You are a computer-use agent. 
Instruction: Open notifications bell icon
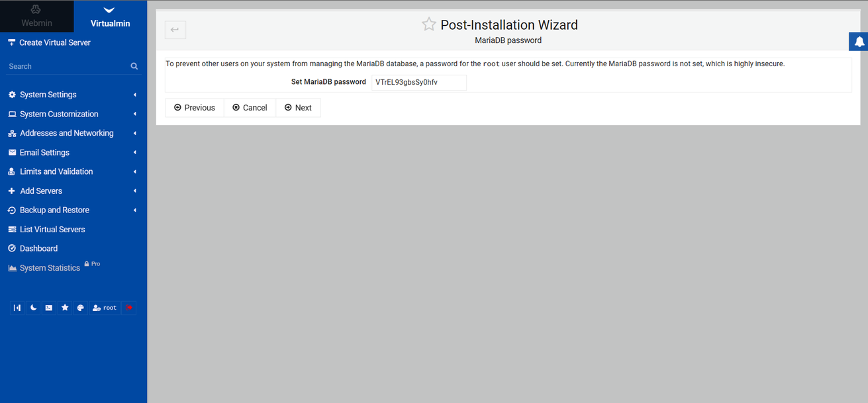click(x=859, y=42)
